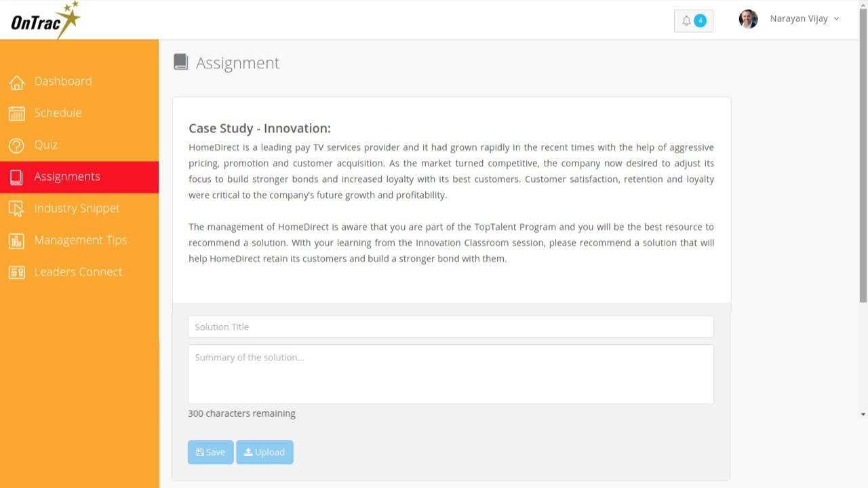Click the Management Tips chart icon
868x488 pixels.
(x=17, y=241)
